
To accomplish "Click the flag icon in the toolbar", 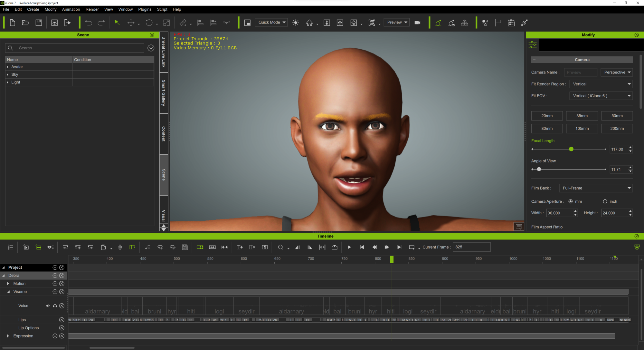I will (498, 23).
